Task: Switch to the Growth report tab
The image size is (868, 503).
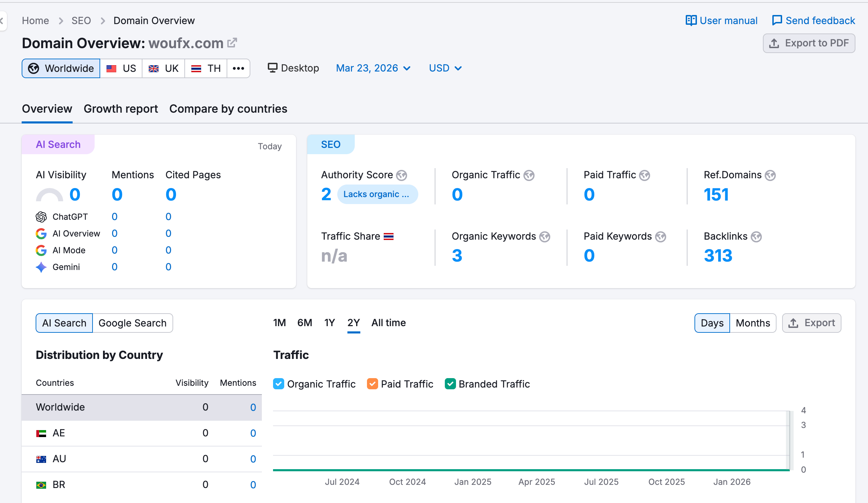Action: [x=121, y=109]
